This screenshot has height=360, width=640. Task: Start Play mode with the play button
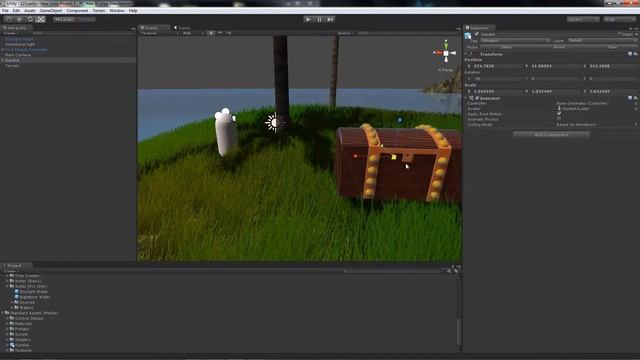[308, 19]
